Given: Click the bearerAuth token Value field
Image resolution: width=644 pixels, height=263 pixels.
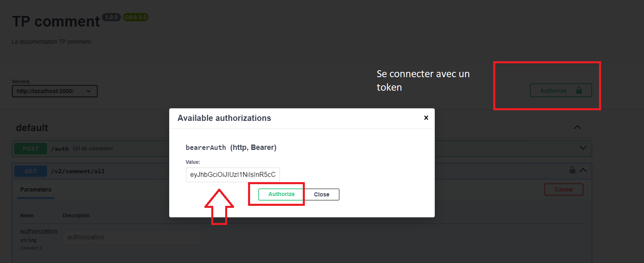Looking at the screenshot, I should [x=233, y=175].
